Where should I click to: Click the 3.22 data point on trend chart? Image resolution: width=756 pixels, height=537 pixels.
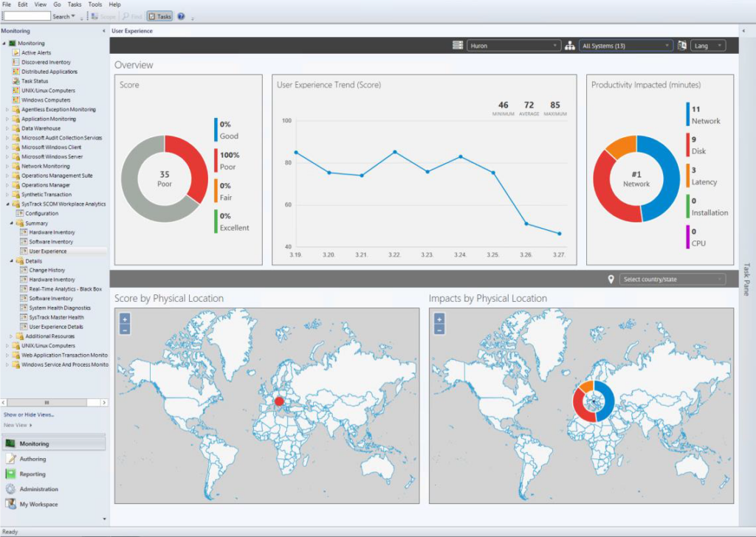pos(395,152)
